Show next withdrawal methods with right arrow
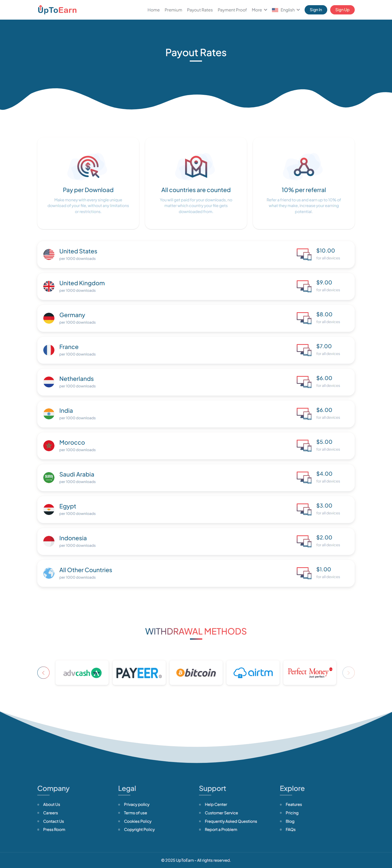The width and height of the screenshot is (392, 868). [348, 673]
